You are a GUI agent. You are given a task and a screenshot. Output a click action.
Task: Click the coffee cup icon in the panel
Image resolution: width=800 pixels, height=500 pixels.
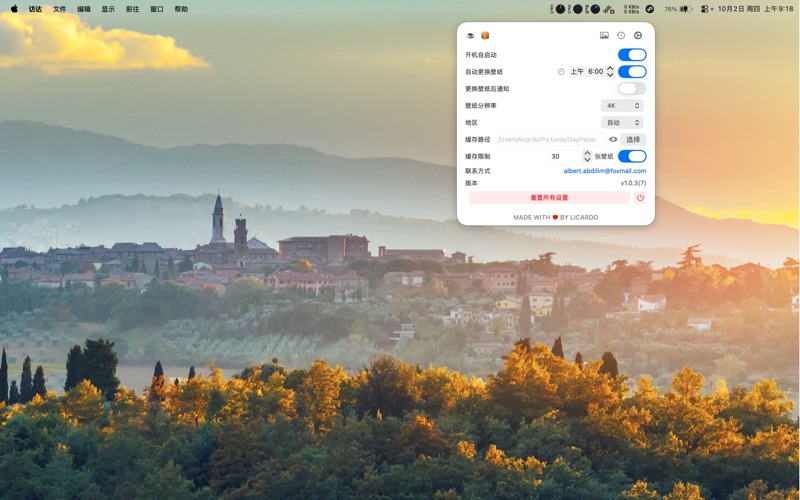coord(470,35)
